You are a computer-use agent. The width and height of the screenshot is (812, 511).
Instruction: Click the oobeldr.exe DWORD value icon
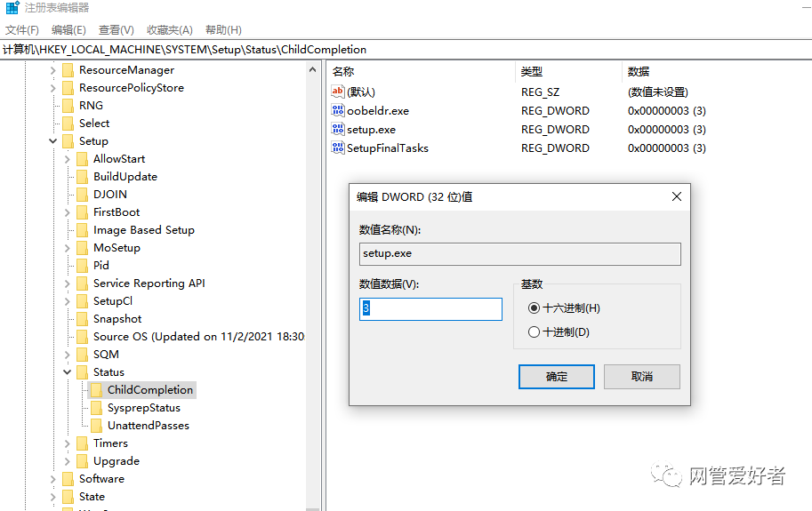pyautogui.click(x=338, y=110)
